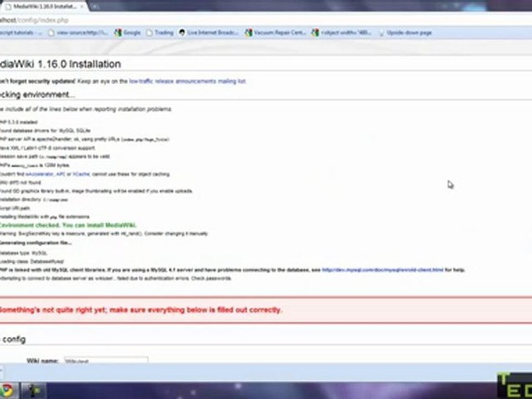Image resolution: width=532 pixels, height=399 pixels.
Task: Click the 'Found database drivers for: MySQL, SQLite' line
Action: coord(45,131)
